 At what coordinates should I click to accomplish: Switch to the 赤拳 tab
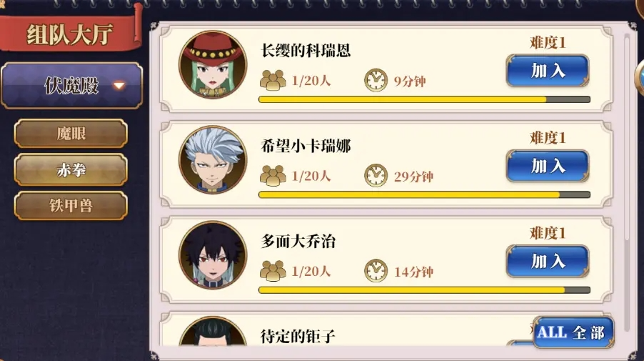click(x=71, y=169)
